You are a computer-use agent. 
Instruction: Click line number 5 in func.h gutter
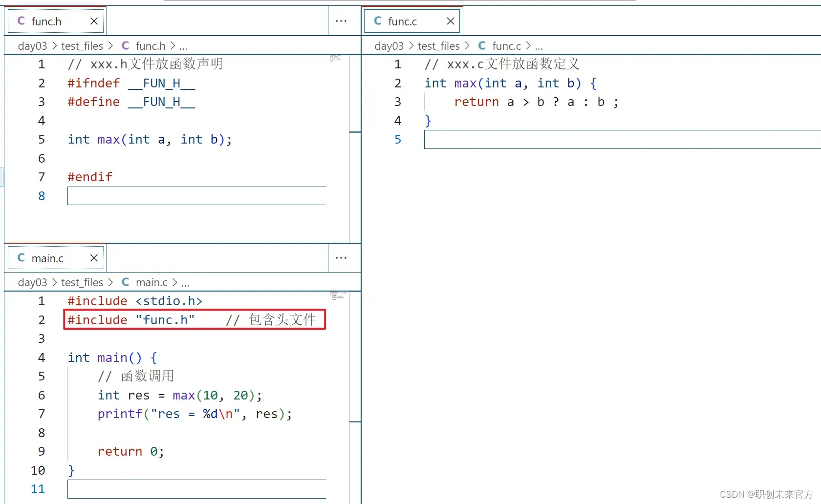pos(42,139)
